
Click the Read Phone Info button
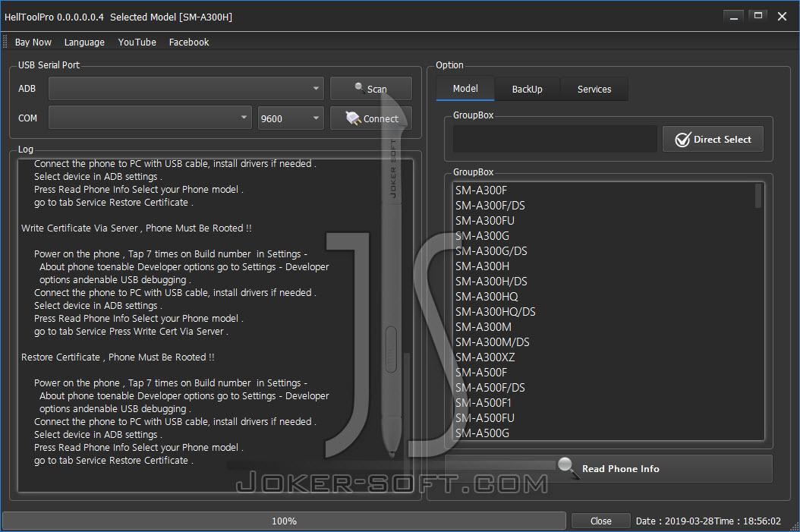click(x=609, y=468)
